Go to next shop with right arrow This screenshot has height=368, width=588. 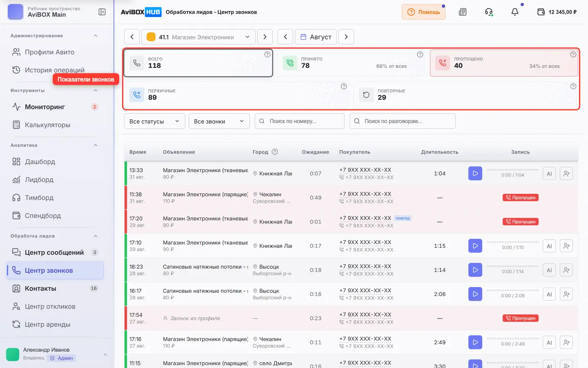click(x=265, y=37)
